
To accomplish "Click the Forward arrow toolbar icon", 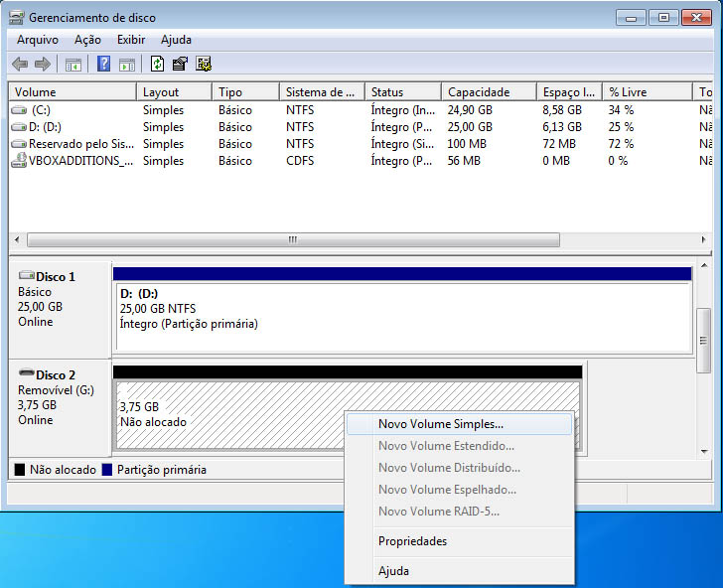I will tap(43, 65).
